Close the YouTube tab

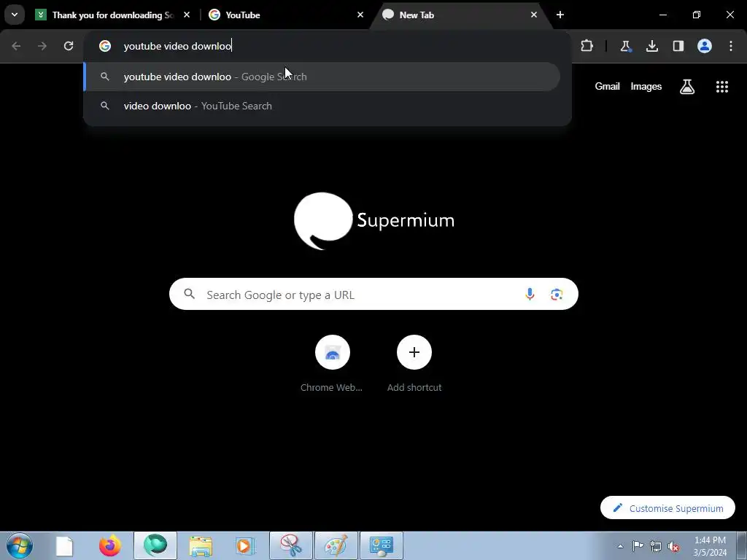point(360,15)
